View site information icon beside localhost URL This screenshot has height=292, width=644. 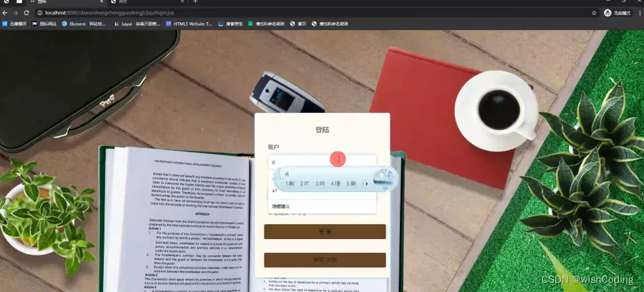(40, 13)
